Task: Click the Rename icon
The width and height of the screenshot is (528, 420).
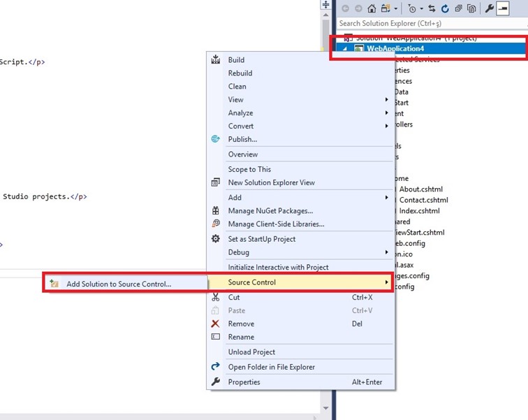Action: (216, 336)
